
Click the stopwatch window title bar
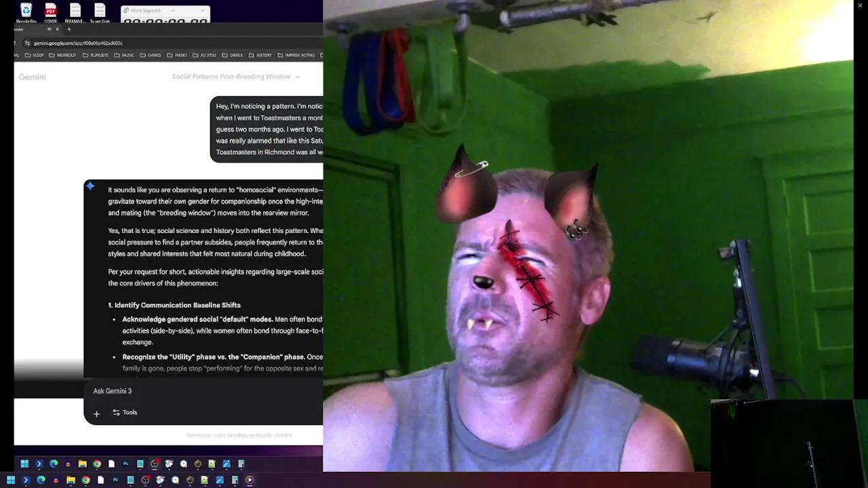pos(165,10)
